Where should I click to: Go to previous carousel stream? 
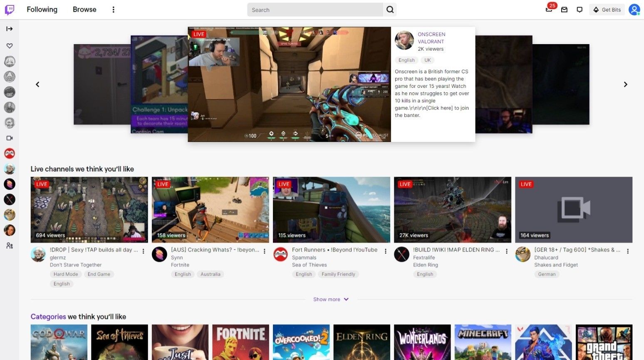click(x=37, y=84)
